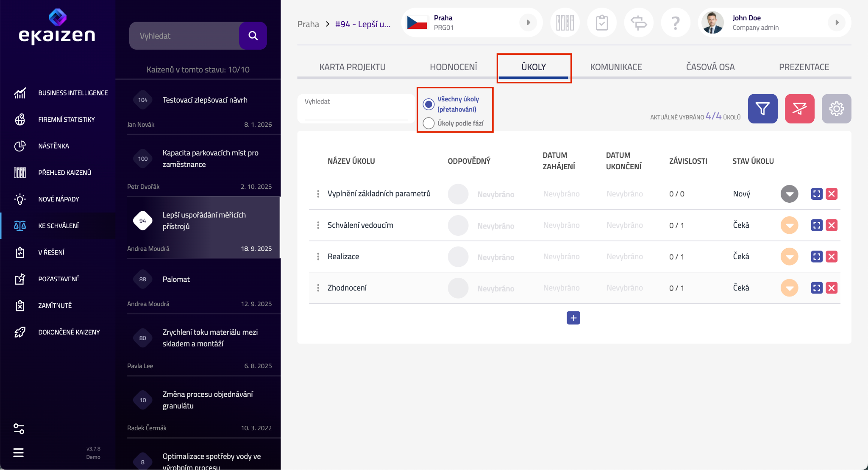The height and width of the screenshot is (470, 868).
Task: Open V ŘEŠENÍ in sidebar
Action: 51,252
